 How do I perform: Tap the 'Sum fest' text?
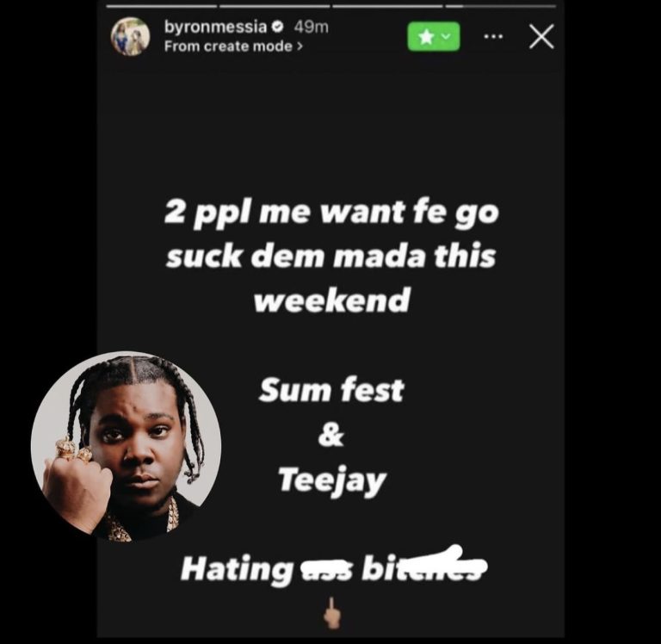tap(331, 390)
